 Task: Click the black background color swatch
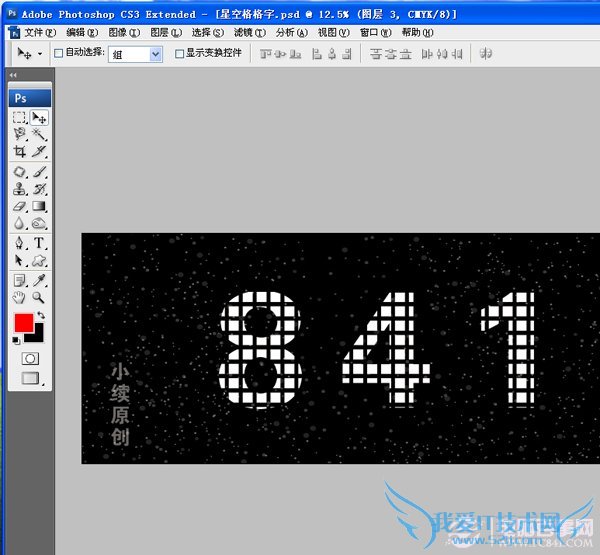point(38,336)
